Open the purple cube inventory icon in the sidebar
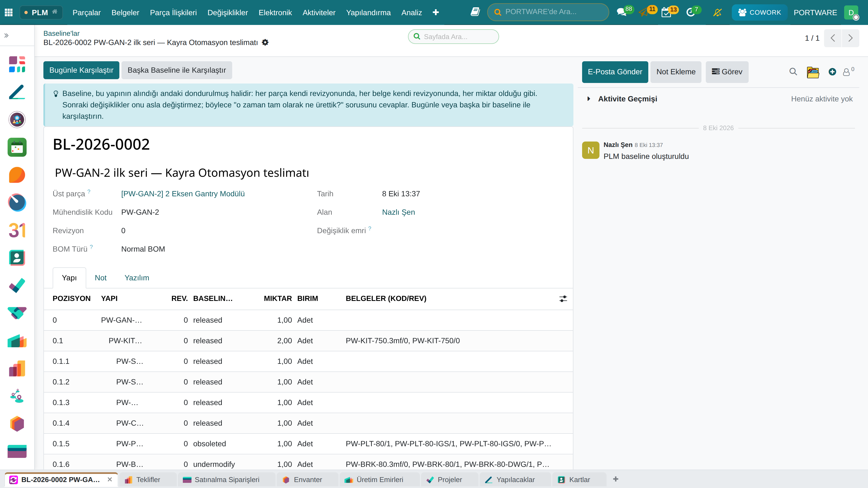 pyautogui.click(x=17, y=424)
